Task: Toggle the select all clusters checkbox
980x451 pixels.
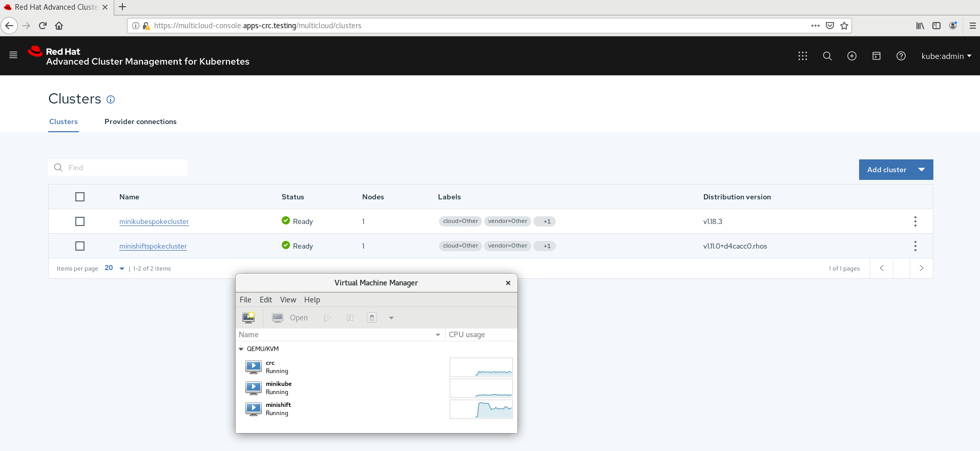Action: pyautogui.click(x=80, y=197)
